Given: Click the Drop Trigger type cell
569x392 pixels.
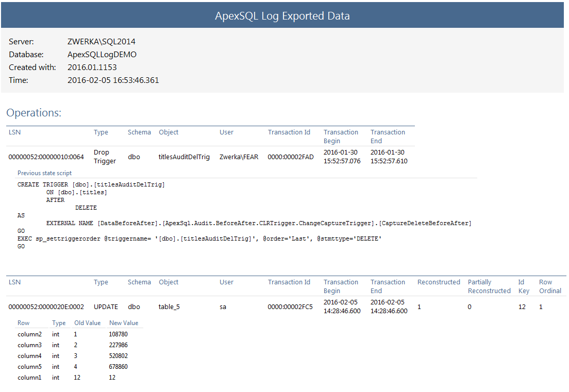Looking at the screenshot, I should (x=105, y=157).
